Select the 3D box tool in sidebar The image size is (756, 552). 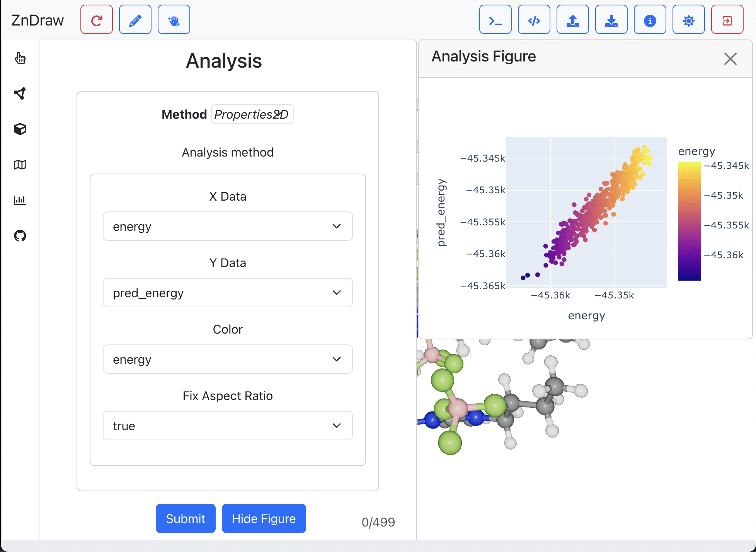click(20, 129)
